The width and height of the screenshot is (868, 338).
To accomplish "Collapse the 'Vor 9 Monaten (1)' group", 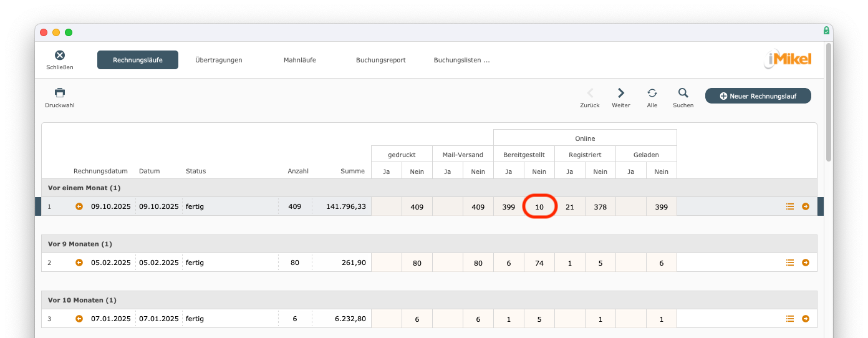I will [x=80, y=244].
